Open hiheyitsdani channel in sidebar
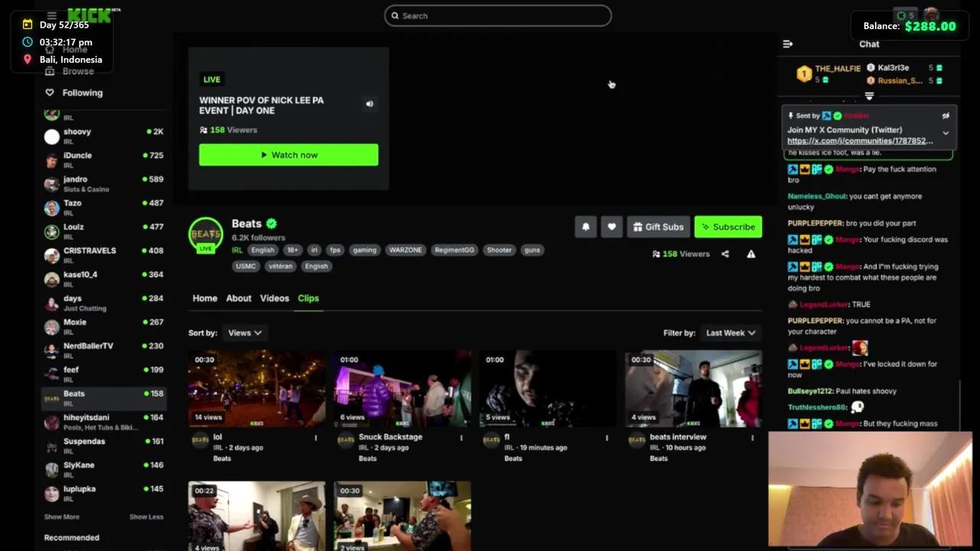This screenshot has width=980, height=551. pyautogui.click(x=103, y=422)
